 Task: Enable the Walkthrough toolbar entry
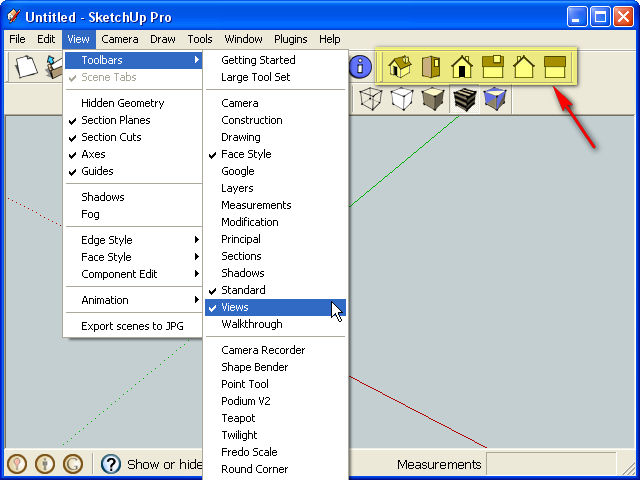click(252, 324)
